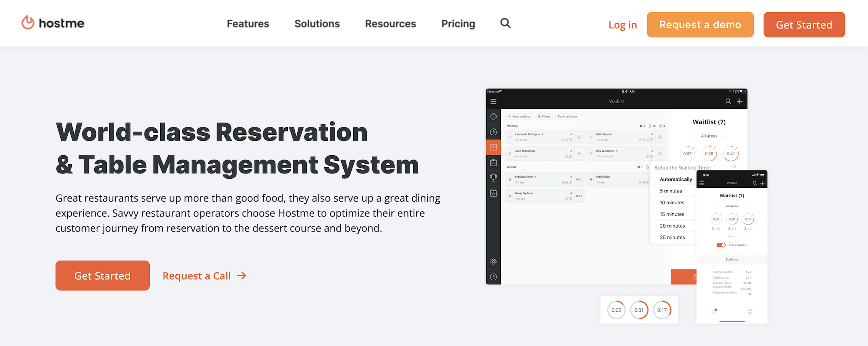Click the phone header plus icon

(x=762, y=183)
